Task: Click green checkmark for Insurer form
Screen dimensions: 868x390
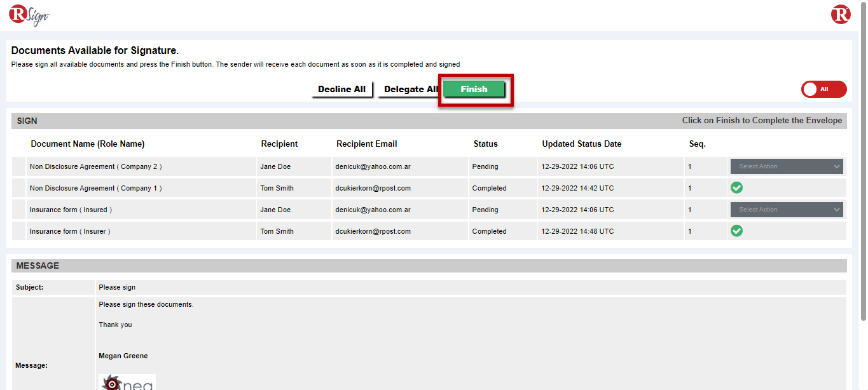Action: 736,231
